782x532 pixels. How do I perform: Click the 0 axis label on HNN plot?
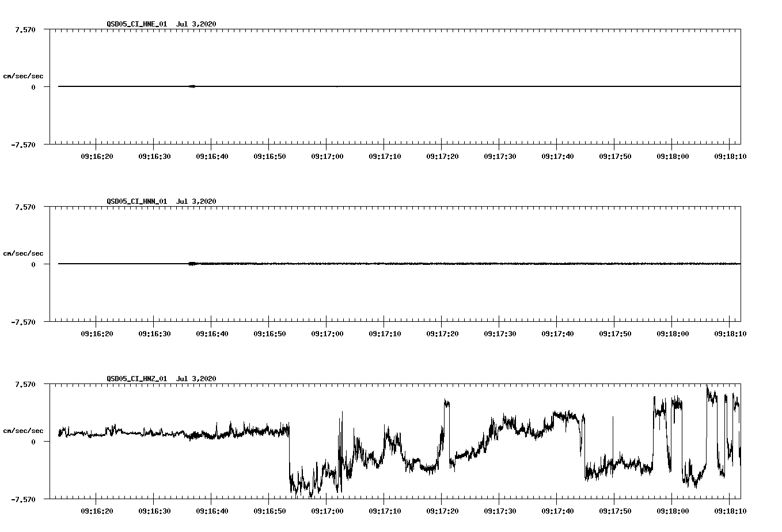[33, 264]
